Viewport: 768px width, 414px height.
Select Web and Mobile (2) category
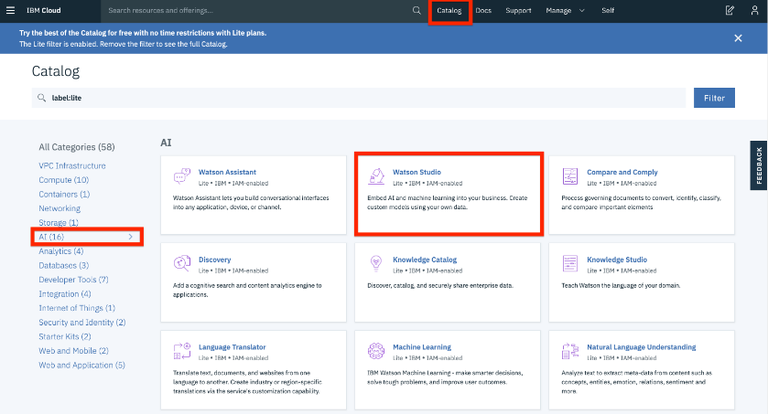click(x=73, y=350)
